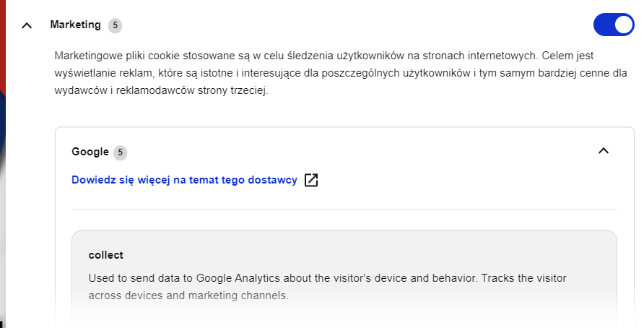Click the words 'across devices and marketing channels'
Image resolution: width=644 pixels, height=328 pixels.
(188, 295)
